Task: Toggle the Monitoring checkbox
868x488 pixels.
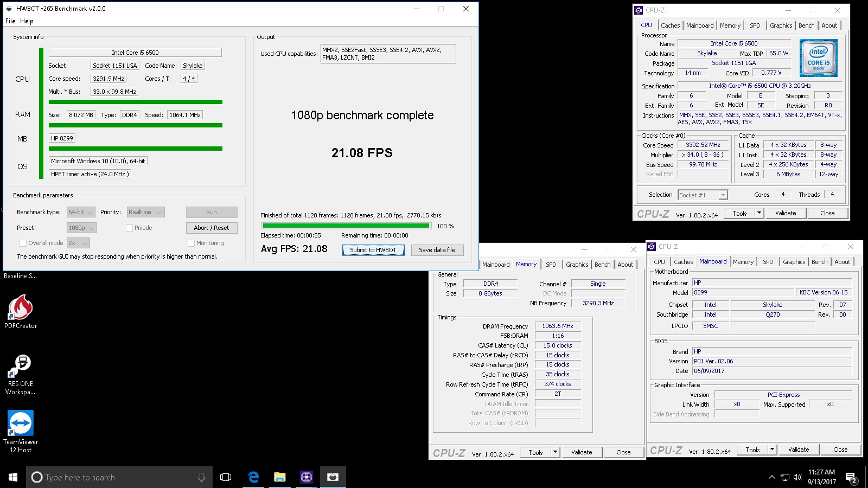Action: pyautogui.click(x=191, y=243)
